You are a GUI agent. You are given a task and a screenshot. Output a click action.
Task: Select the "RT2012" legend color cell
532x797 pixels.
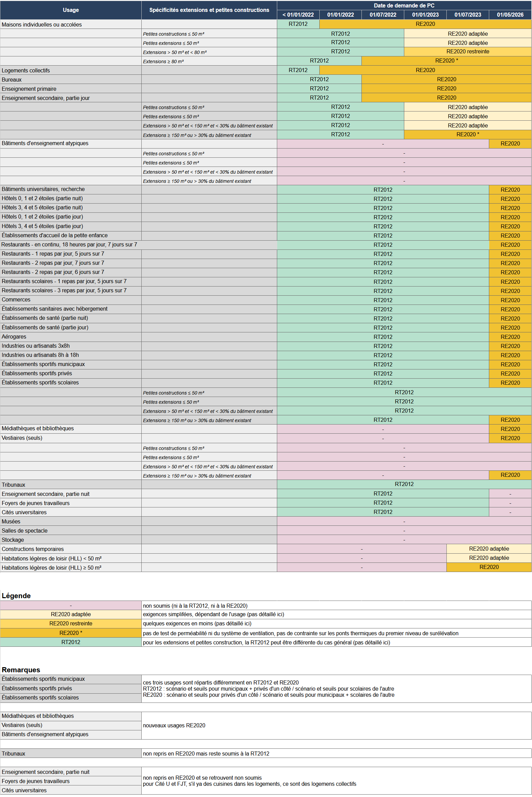pyautogui.click(x=71, y=642)
